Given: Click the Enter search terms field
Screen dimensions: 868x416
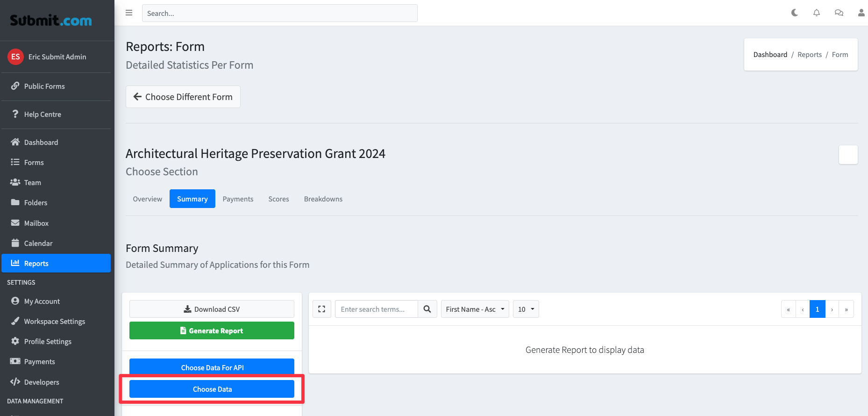Looking at the screenshot, I should [376, 309].
